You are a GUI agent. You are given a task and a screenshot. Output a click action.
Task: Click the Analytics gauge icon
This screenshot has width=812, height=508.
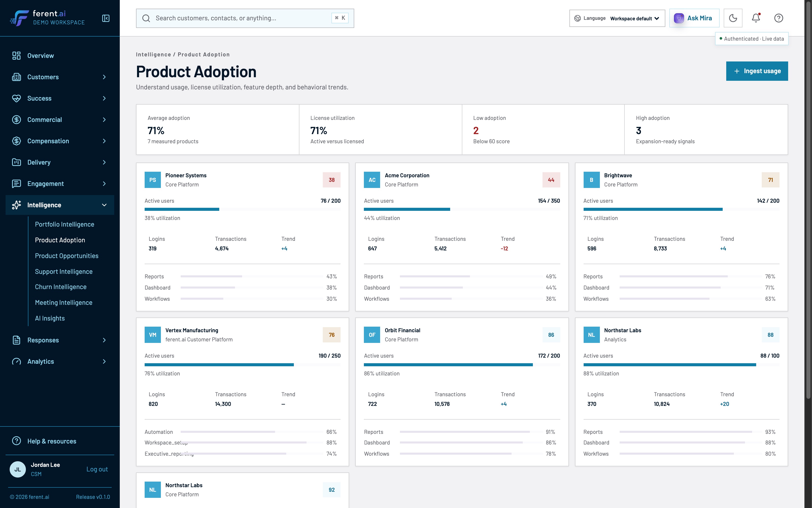(16, 361)
